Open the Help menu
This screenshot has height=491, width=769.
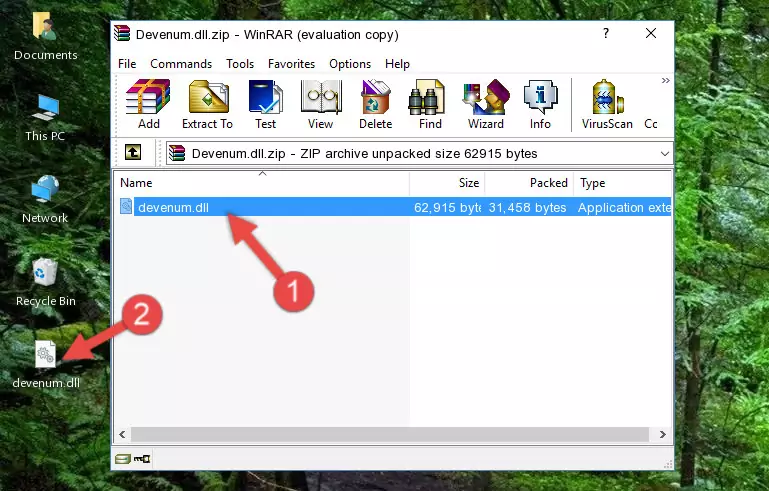[397, 64]
